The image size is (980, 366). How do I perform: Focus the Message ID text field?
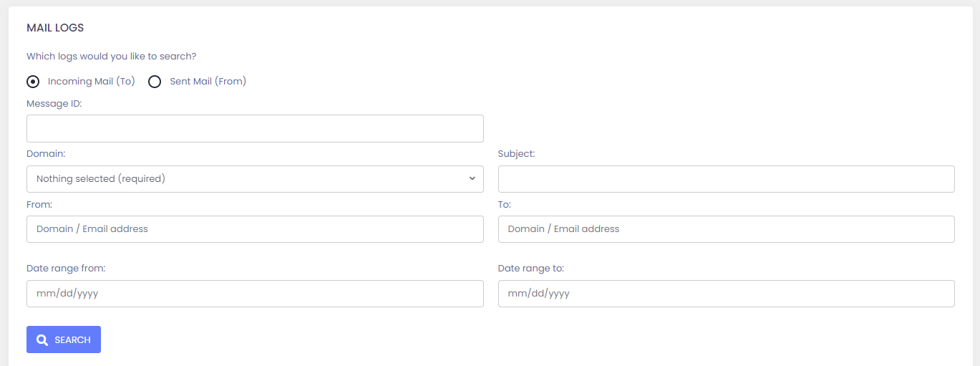255,129
